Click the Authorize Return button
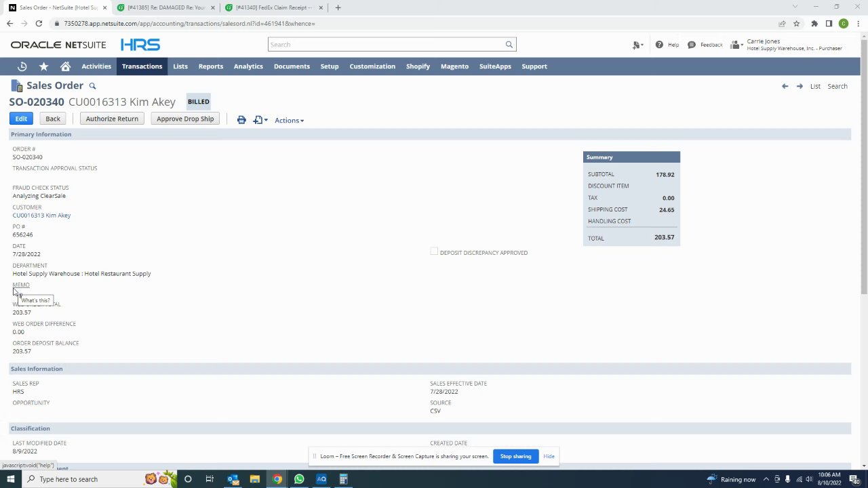868x488 pixels. (x=112, y=119)
